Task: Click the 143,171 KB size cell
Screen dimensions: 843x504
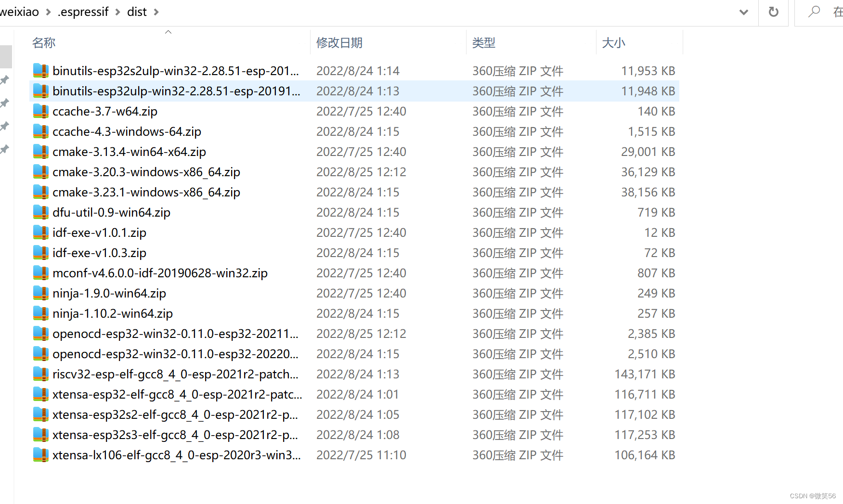Action: pyautogui.click(x=645, y=374)
